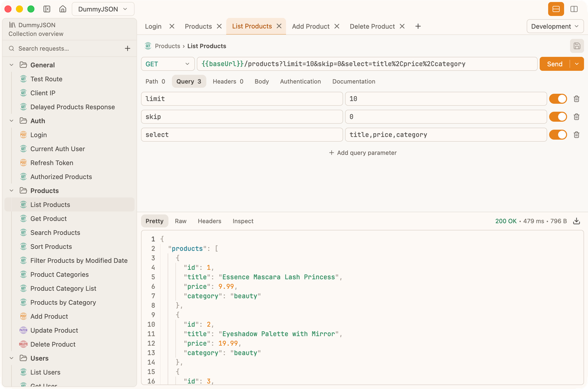This screenshot has height=389, width=588.
Task: Switch to the Body tab
Action: point(262,81)
